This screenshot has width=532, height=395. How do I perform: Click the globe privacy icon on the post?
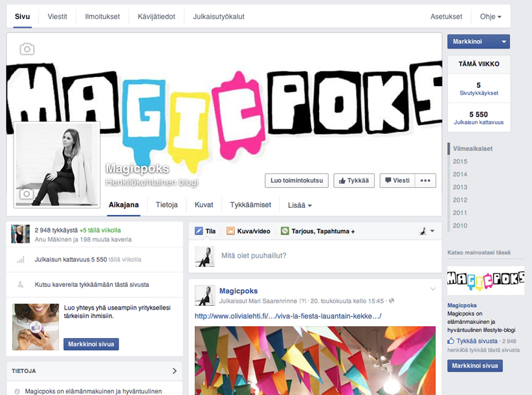point(392,300)
